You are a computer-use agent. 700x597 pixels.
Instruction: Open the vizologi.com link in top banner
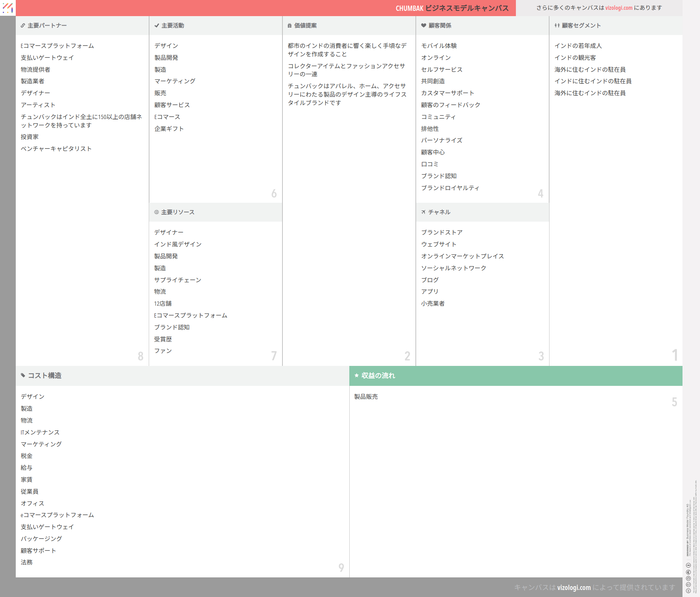point(618,8)
